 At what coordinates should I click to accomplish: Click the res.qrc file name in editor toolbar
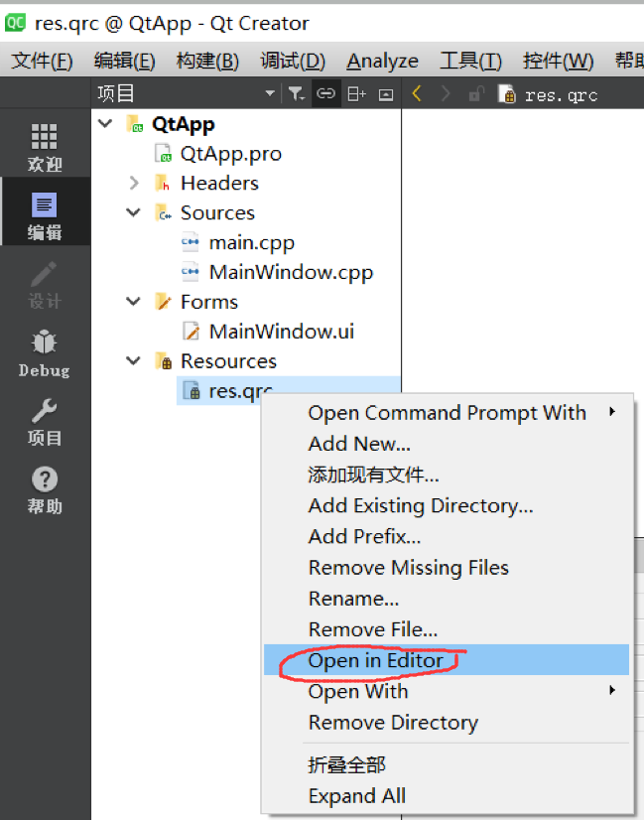click(x=561, y=95)
